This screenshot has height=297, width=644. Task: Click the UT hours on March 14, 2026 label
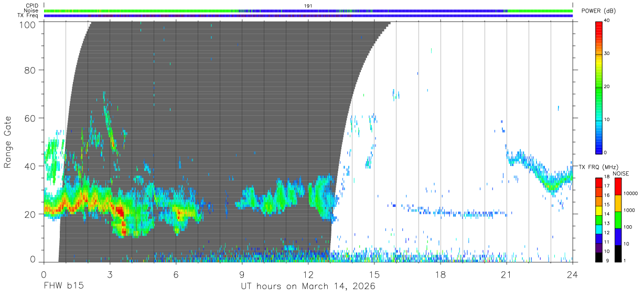[308, 287]
